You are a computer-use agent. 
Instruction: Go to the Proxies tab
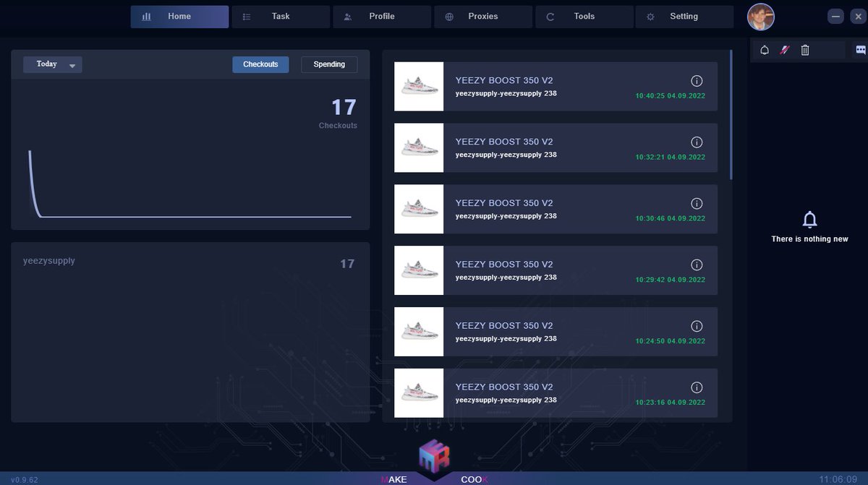coord(483,17)
